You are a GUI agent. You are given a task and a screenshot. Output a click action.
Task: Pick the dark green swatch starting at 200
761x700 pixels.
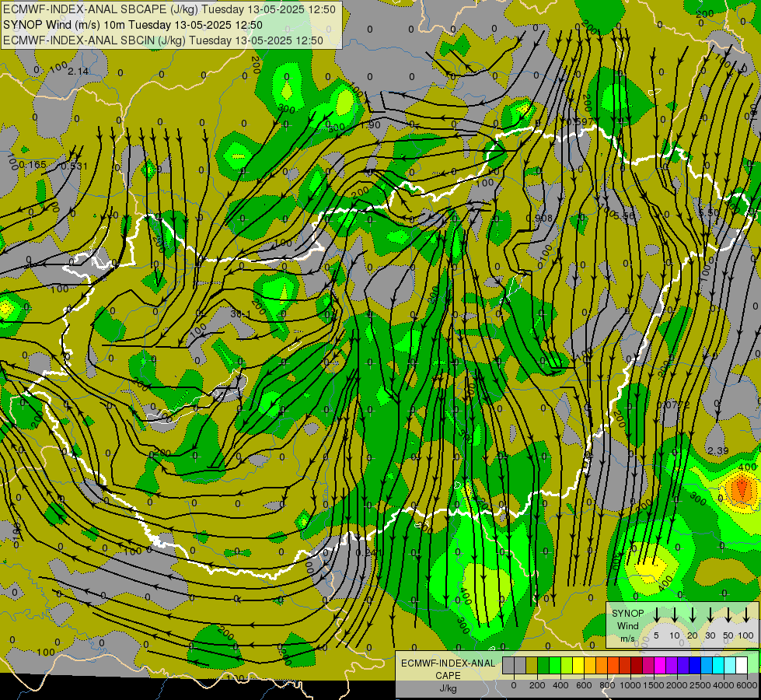point(543,665)
